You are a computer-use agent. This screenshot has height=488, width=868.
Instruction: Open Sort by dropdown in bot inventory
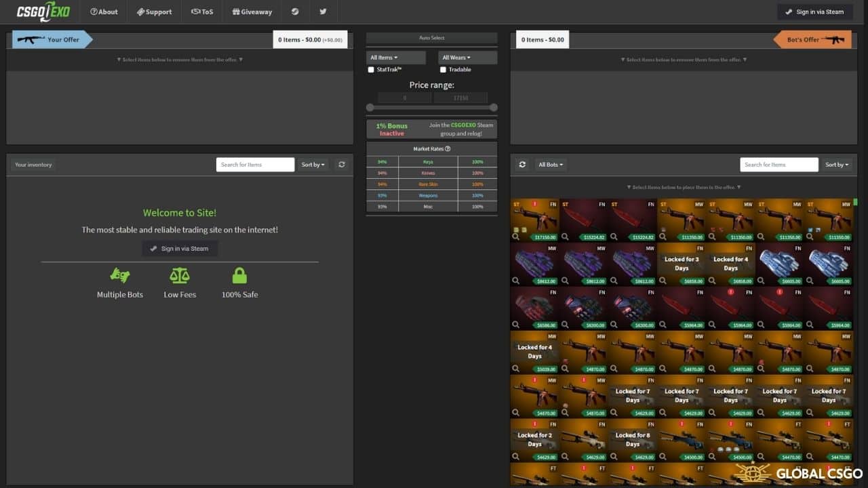tap(837, 165)
